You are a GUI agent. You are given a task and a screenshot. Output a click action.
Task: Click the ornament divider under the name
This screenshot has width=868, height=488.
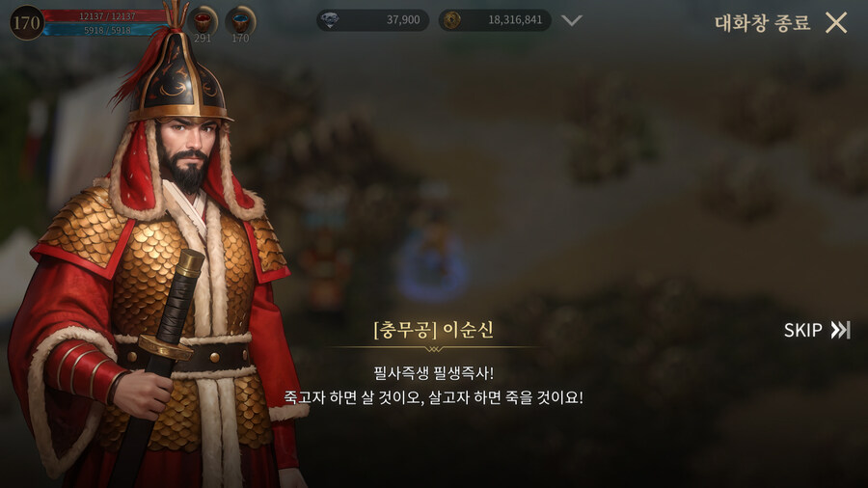[x=433, y=348]
